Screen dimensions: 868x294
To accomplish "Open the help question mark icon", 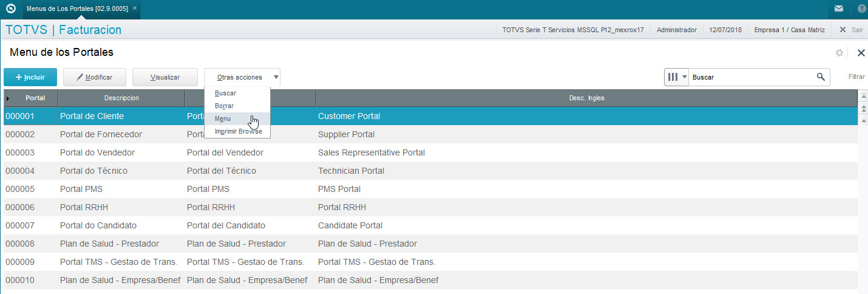I will pyautogui.click(x=862, y=9).
